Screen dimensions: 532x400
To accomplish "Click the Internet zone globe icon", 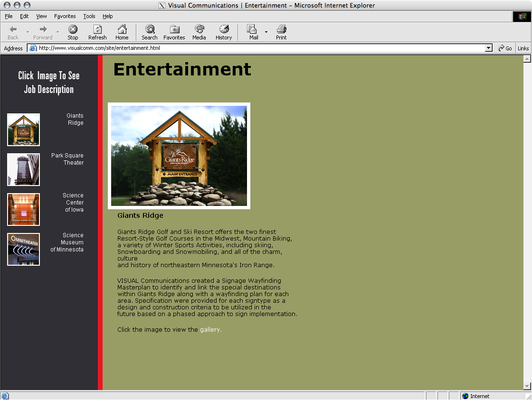I will coord(465,396).
